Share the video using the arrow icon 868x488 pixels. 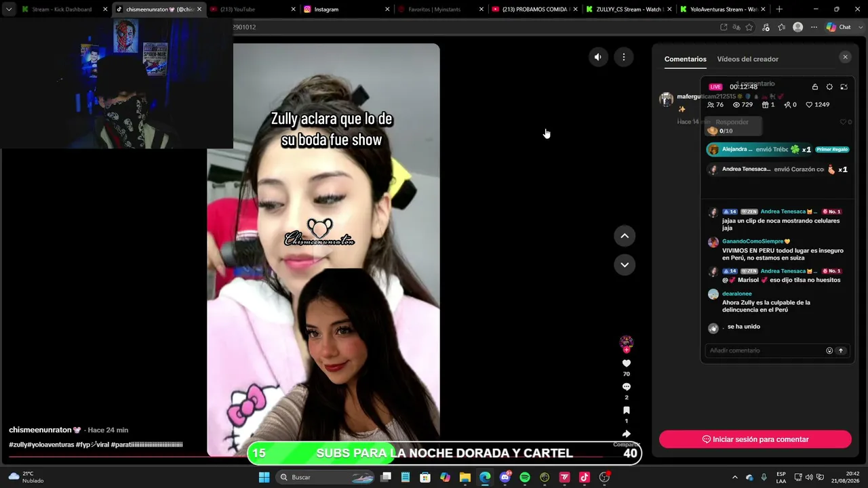[x=627, y=434]
